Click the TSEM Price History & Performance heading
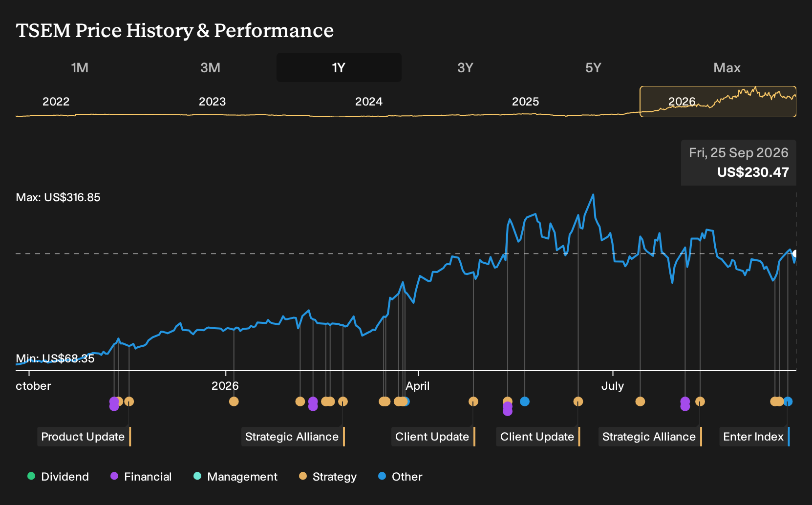 coord(175,31)
